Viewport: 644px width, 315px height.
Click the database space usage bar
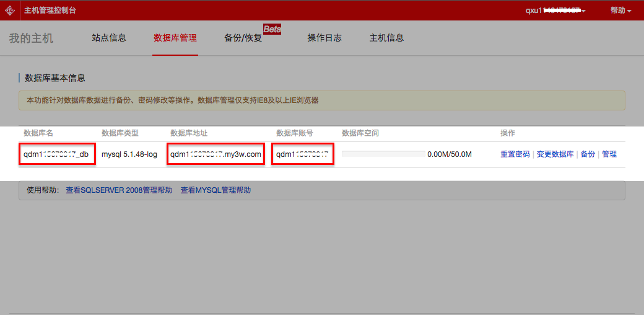point(383,154)
